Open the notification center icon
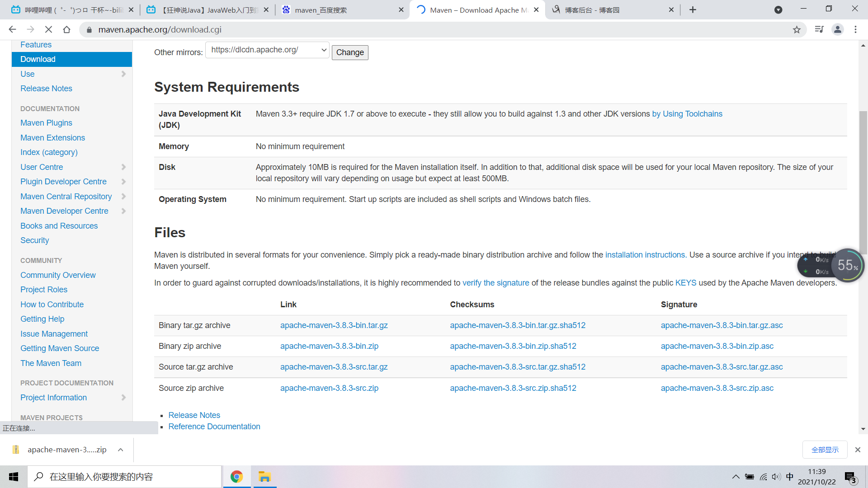Screen dimensions: 868x488 tap(850, 477)
